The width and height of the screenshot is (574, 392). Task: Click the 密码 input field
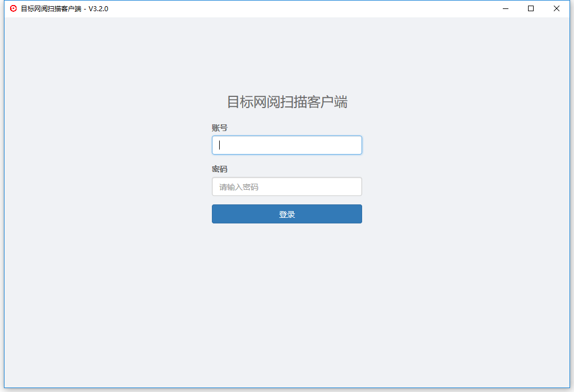[286, 186]
